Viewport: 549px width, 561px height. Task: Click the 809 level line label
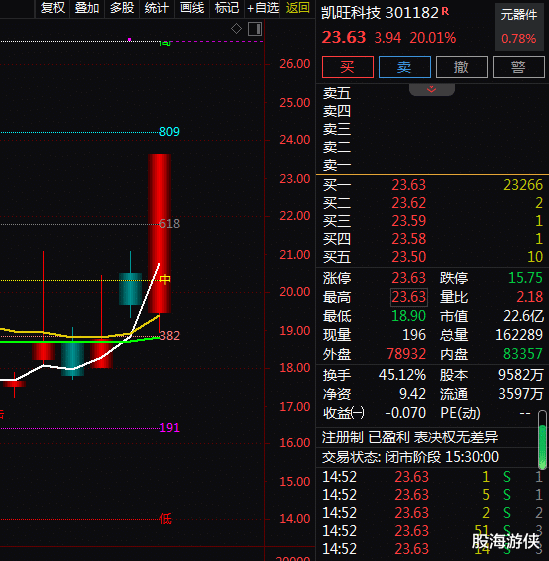169,132
